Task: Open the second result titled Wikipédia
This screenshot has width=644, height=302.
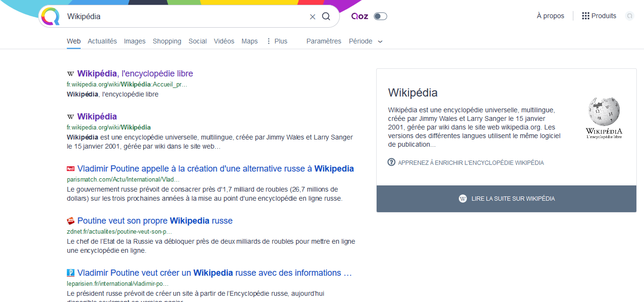Action: click(x=97, y=117)
